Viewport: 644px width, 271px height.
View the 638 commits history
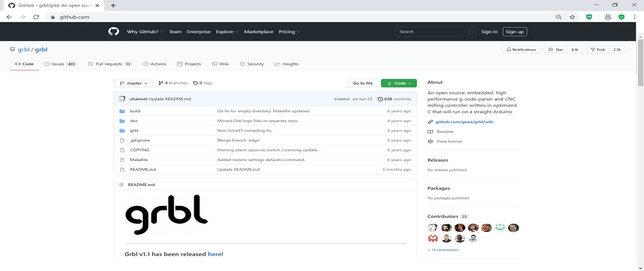tap(395, 99)
